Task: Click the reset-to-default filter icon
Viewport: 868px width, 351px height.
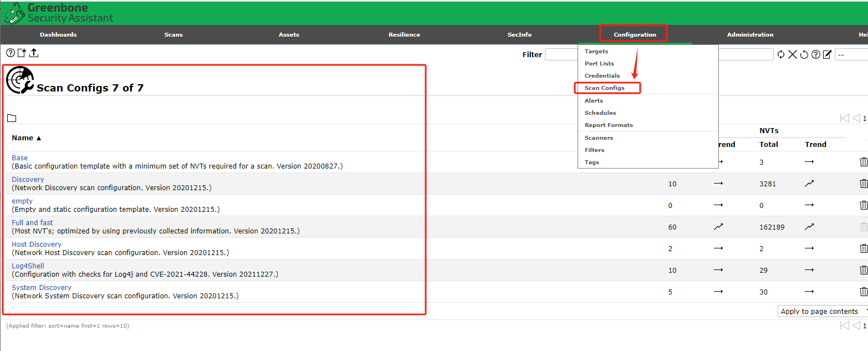Action: 804,54
